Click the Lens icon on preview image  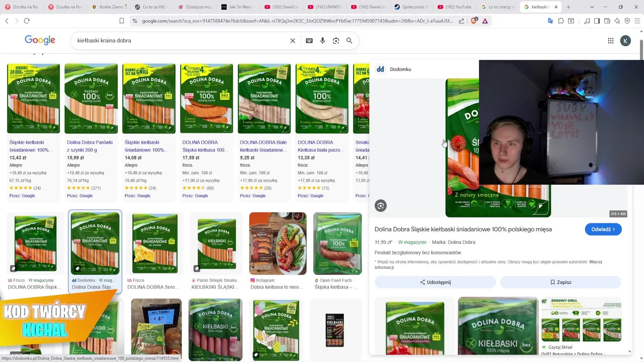tap(381, 205)
